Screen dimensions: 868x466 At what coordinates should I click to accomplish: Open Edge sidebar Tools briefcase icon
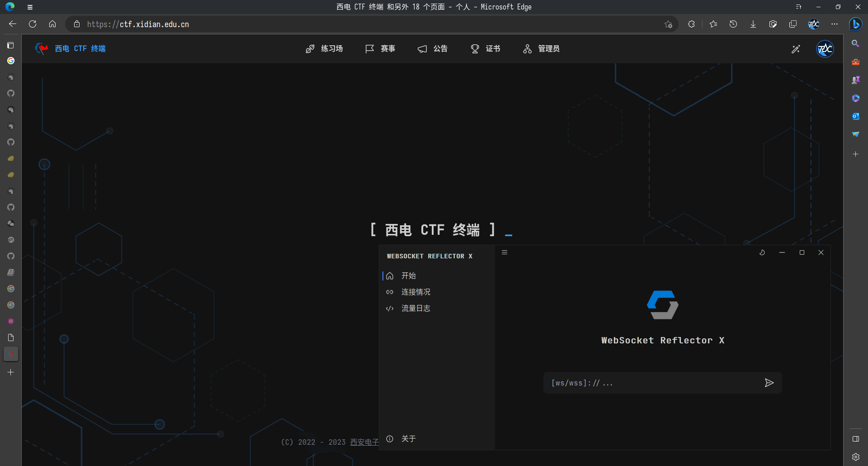click(x=855, y=62)
